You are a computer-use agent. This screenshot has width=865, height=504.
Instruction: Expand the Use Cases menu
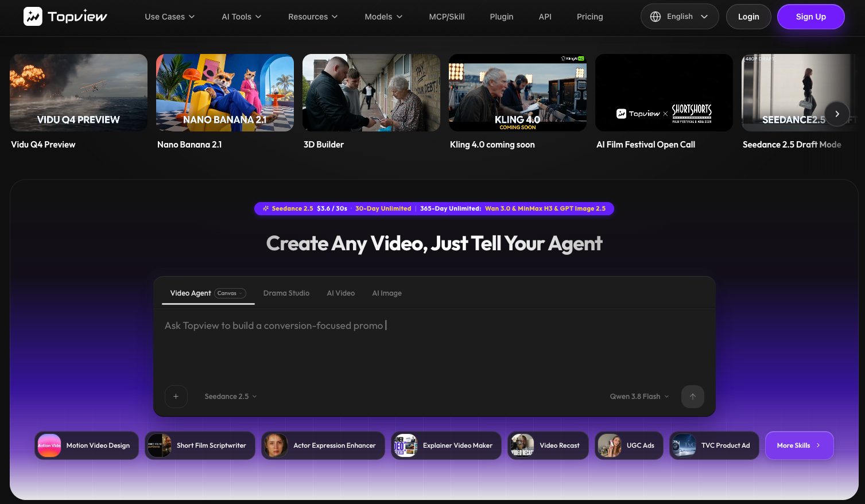pos(170,17)
